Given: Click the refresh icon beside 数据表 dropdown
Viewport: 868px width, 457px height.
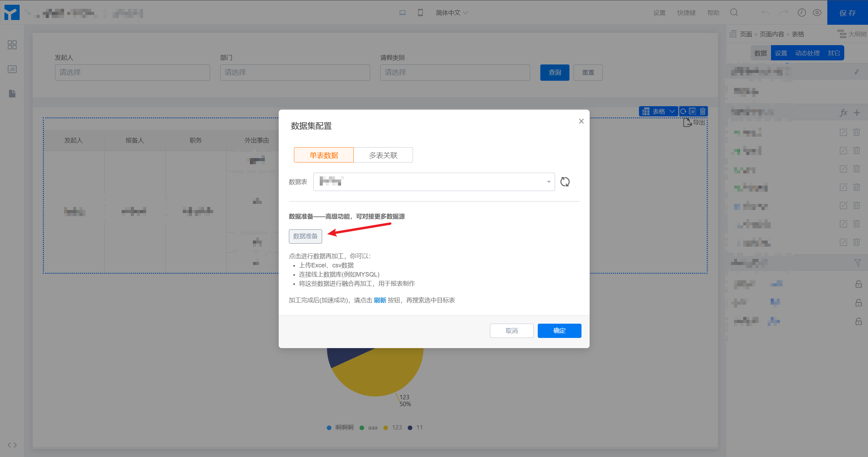Looking at the screenshot, I should coord(565,182).
